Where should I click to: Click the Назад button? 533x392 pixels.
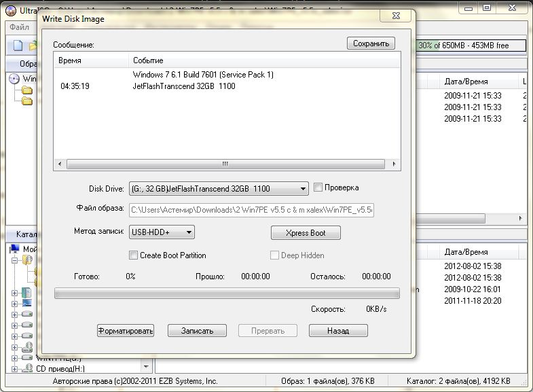tap(338, 330)
